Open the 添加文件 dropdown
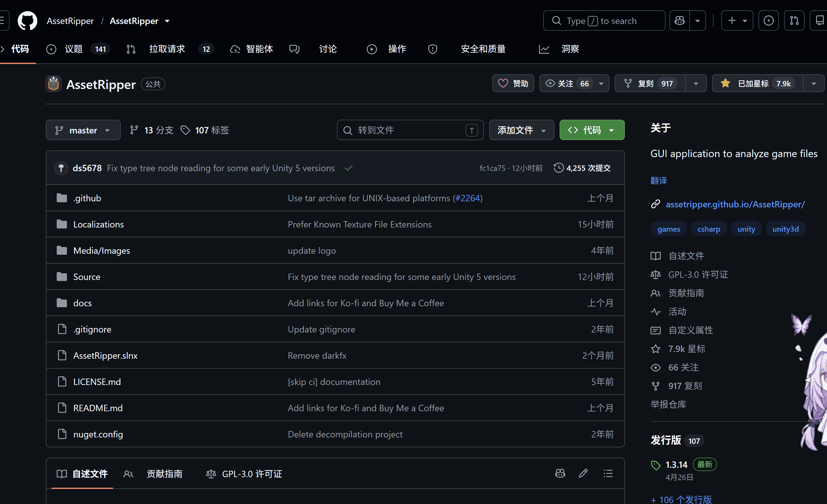This screenshot has width=827, height=504. [x=521, y=130]
